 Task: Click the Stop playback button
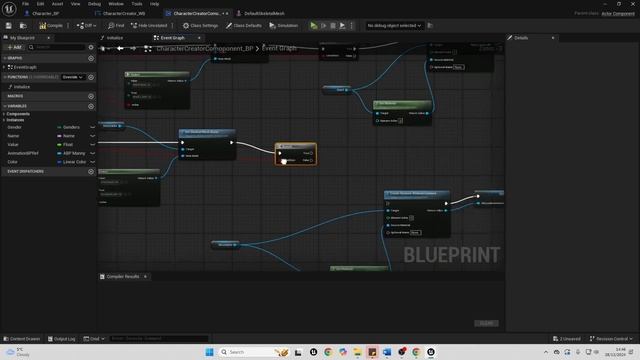tap(333, 26)
